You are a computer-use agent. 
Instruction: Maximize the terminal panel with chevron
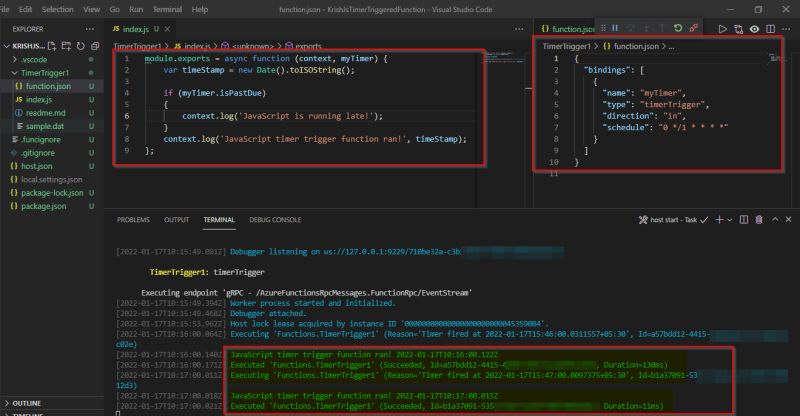click(775, 219)
